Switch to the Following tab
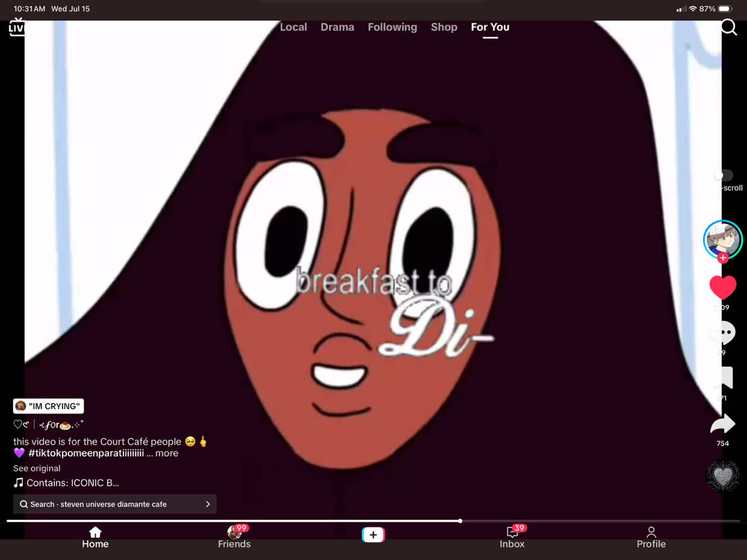This screenshot has width=747, height=560. click(x=392, y=27)
